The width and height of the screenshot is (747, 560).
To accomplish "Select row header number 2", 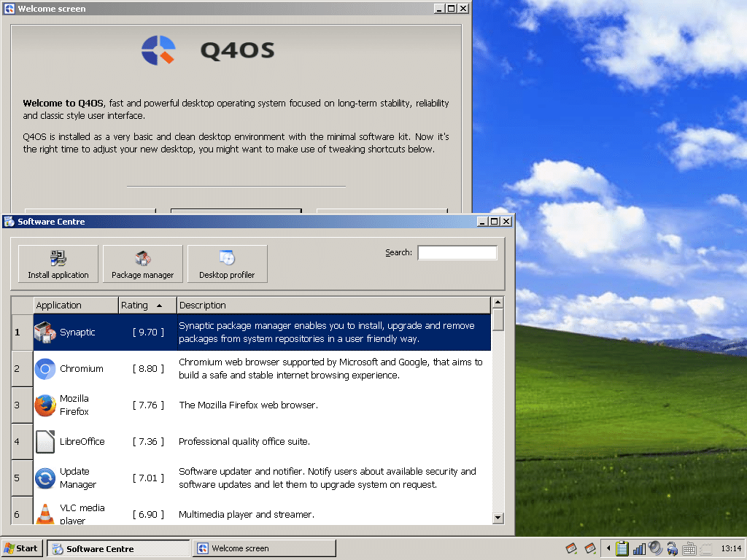I will pyautogui.click(x=22, y=368).
